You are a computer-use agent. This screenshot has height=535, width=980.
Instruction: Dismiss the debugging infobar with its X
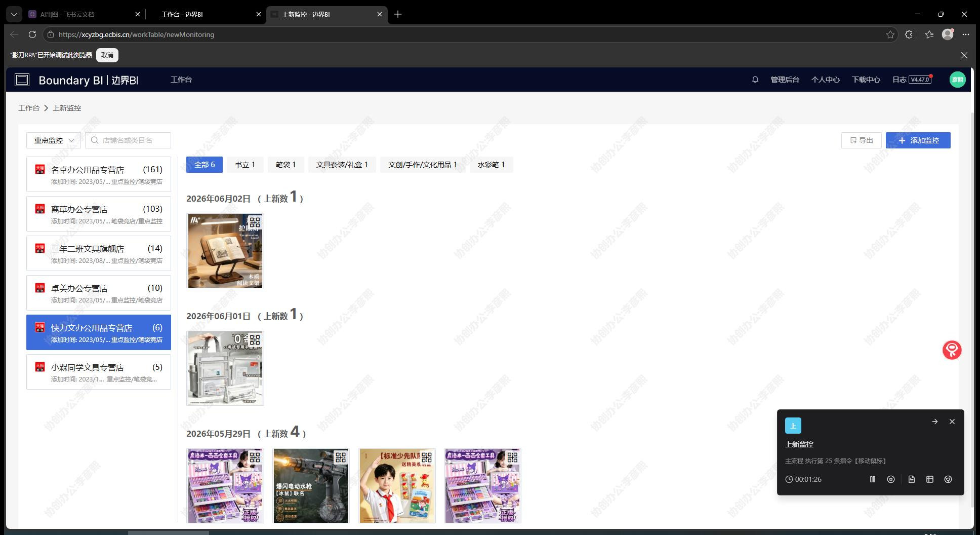(964, 55)
